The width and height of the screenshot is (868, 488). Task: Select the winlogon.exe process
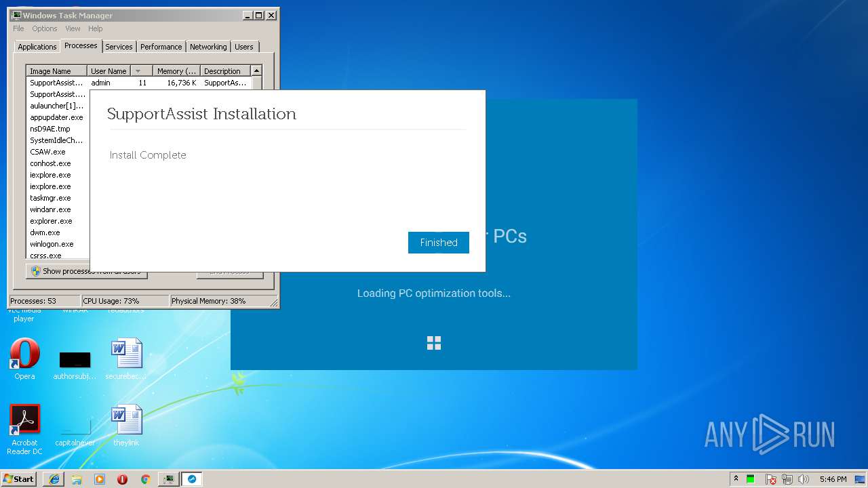58,244
